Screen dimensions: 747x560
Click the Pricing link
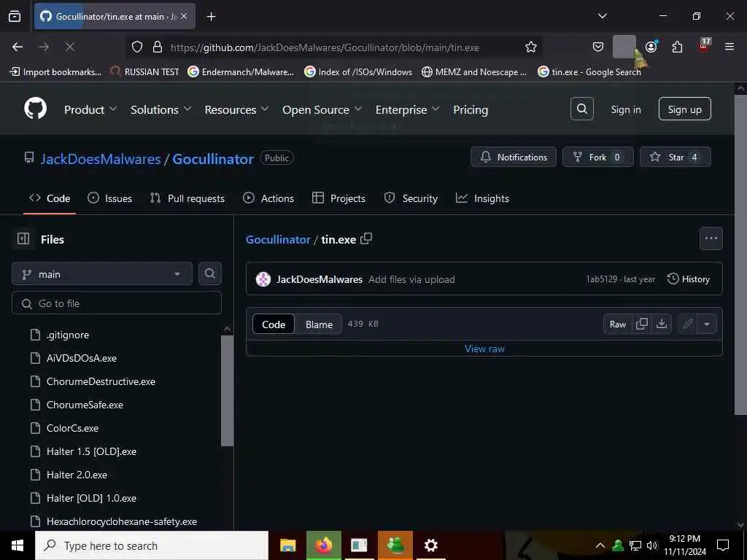point(471,109)
